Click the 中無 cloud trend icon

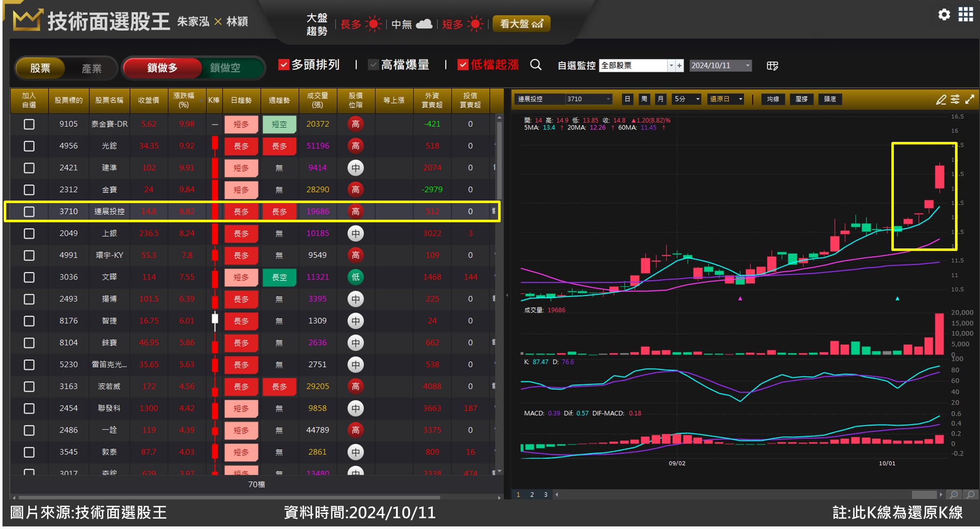coord(424,24)
